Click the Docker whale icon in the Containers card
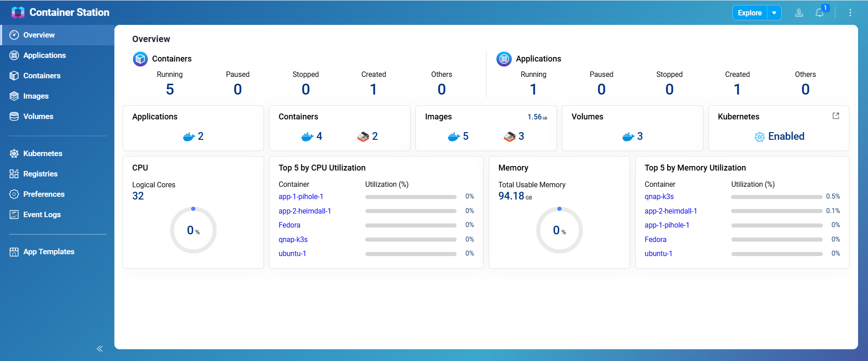The width and height of the screenshot is (868, 361). (307, 137)
